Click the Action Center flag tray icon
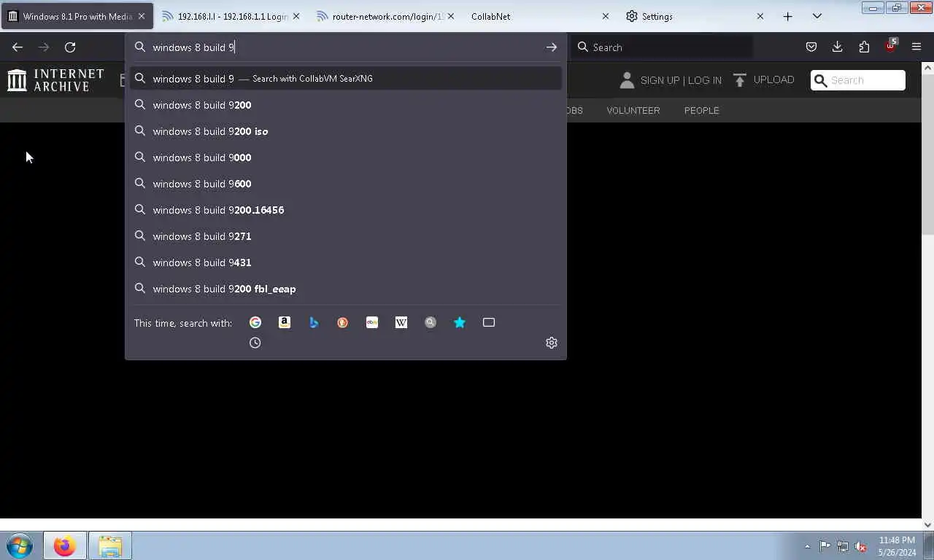This screenshot has height=560, width=934. (x=825, y=546)
